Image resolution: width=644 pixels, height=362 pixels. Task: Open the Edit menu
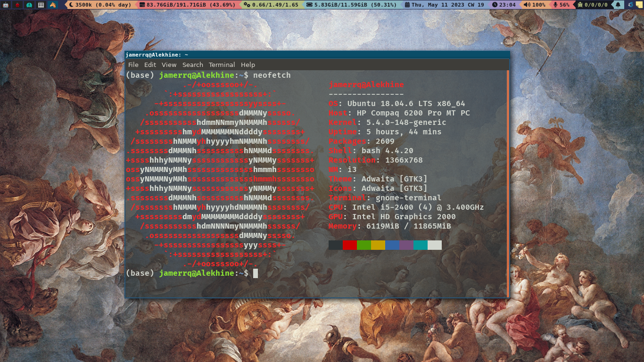(150, 65)
